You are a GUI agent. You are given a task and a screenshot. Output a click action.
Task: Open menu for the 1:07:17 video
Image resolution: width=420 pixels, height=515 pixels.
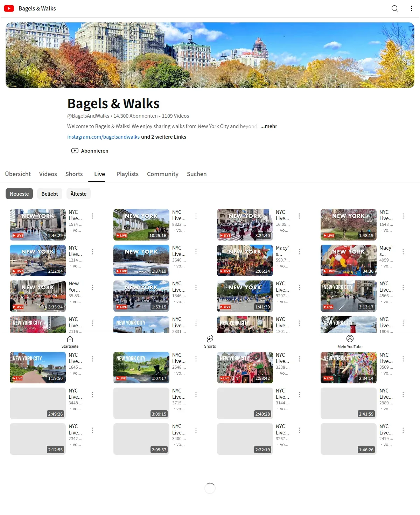tap(196, 359)
